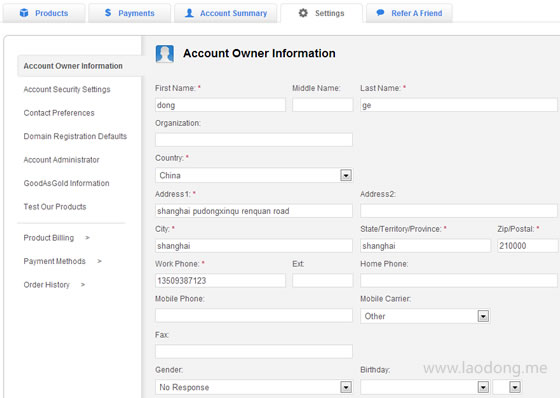Click the Payments dollar sign icon
The image size is (560, 398).
(x=108, y=13)
